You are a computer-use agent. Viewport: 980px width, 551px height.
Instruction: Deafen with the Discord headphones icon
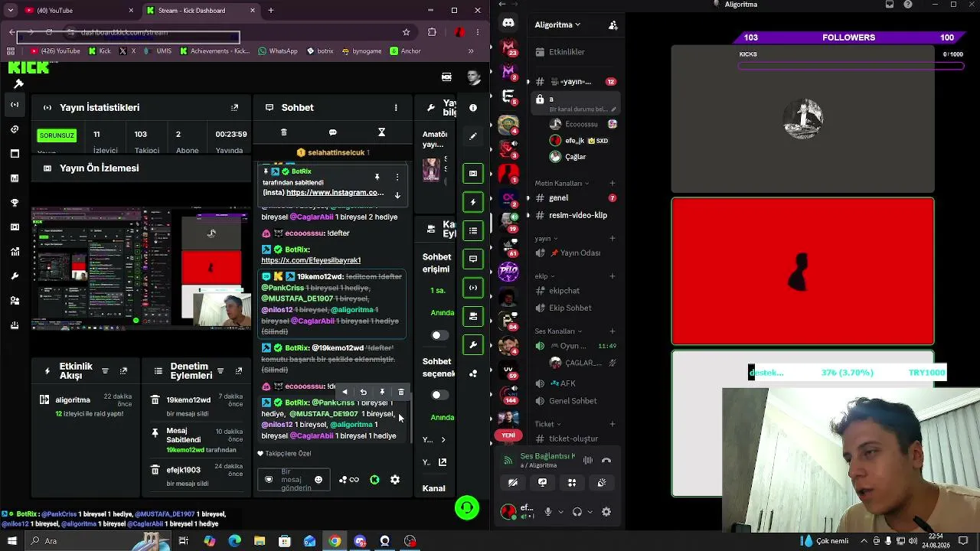click(577, 512)
